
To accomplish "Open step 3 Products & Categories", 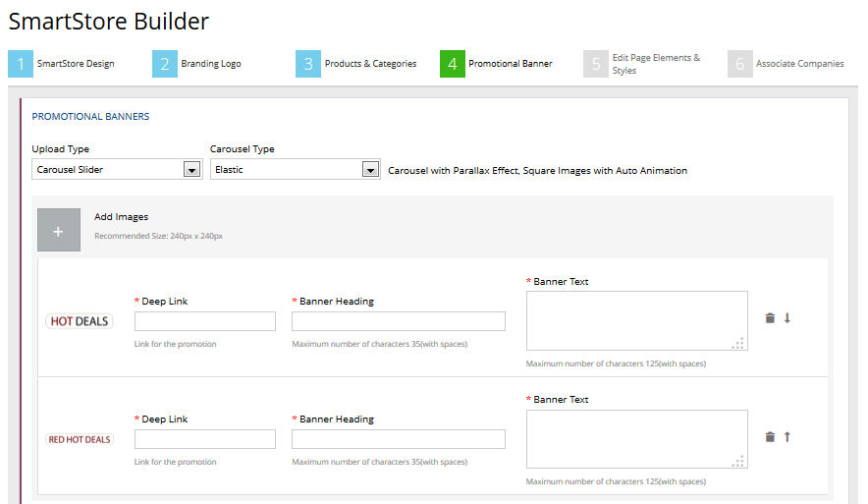I will (357, 64).
